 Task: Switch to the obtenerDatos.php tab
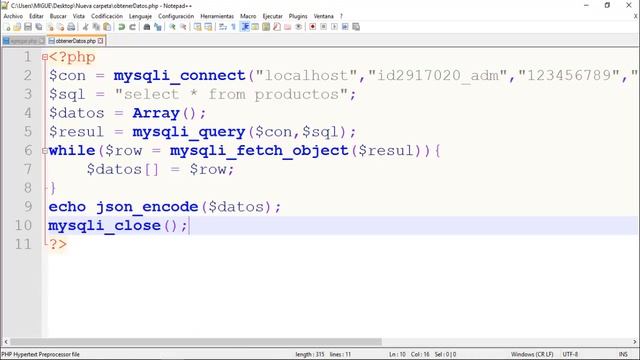click(76, 41)
